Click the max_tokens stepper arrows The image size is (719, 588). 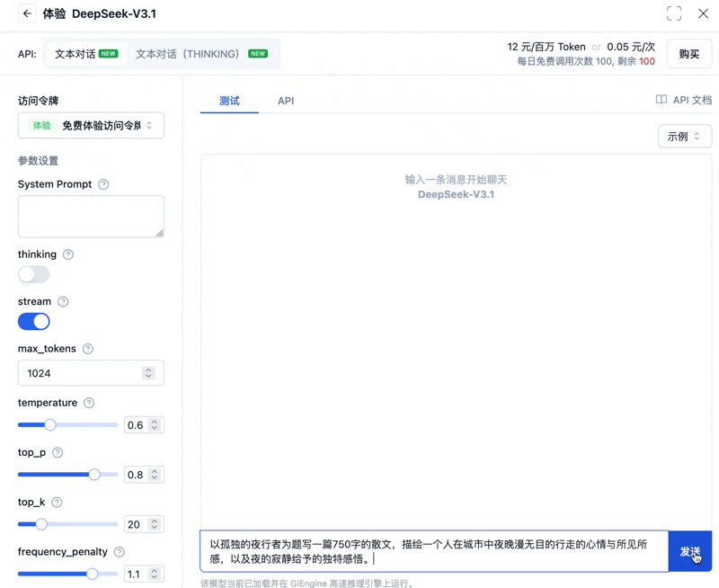(x=149, y=372)
